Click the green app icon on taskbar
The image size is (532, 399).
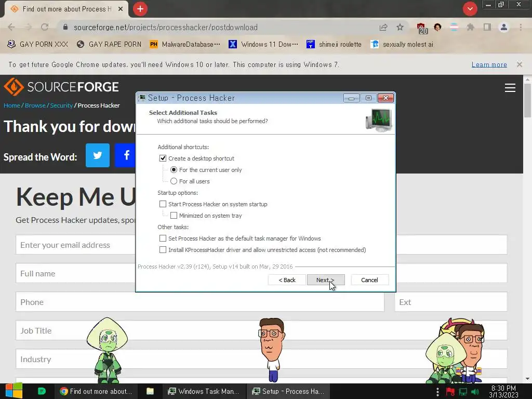(x=42, y=391)
